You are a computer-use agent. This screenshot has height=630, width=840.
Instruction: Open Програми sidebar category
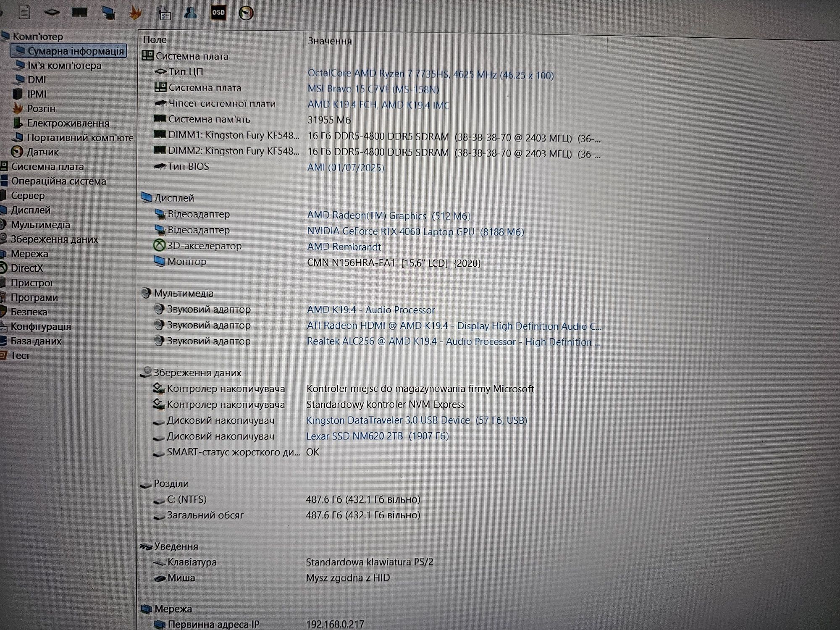tap(29, 297)
